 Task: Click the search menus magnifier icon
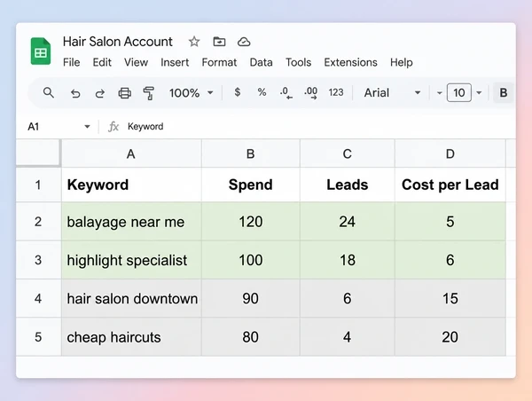coord(49,92)
